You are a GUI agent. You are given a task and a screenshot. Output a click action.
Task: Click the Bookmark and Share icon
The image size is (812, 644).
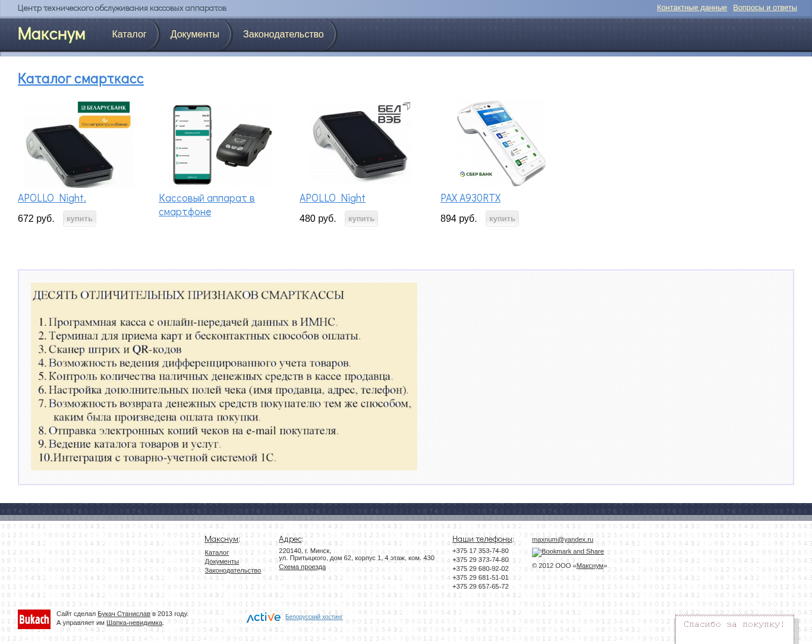[x=568, y=552]
